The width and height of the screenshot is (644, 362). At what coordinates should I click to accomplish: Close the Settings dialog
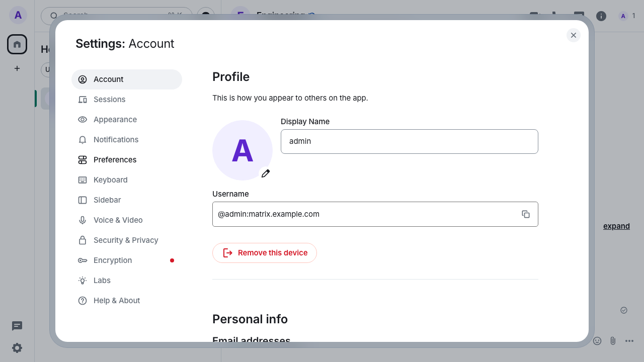click(x=574, y=35)
